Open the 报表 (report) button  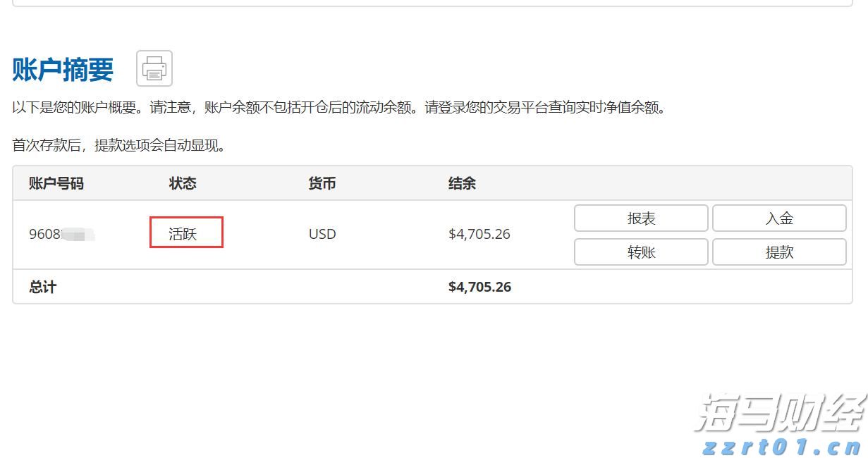tap(640, 218)
